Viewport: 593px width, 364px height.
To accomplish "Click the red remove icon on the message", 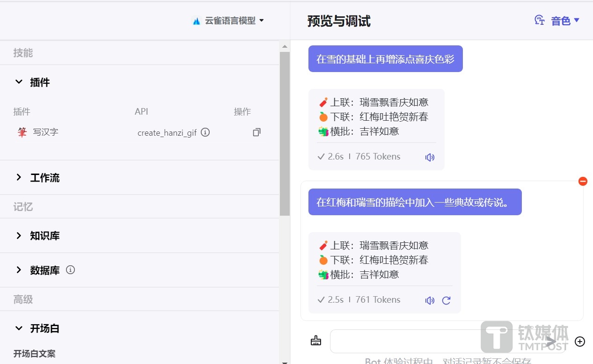I will (583, 181).
